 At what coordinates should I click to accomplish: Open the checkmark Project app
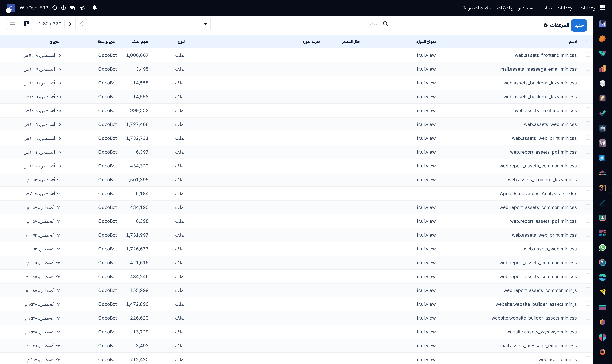602,113
